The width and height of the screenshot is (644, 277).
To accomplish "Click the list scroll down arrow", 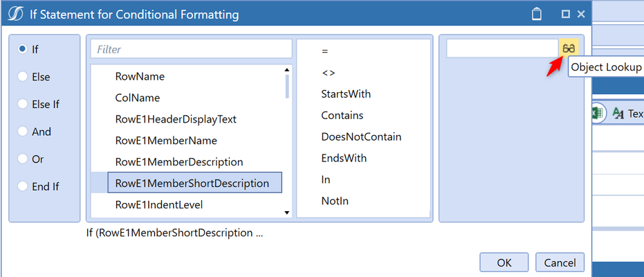I will click(x=286, y=213).
